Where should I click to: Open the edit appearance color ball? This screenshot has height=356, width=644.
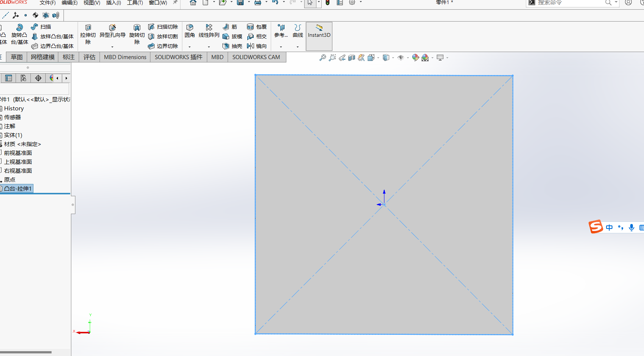coord(416,58)
